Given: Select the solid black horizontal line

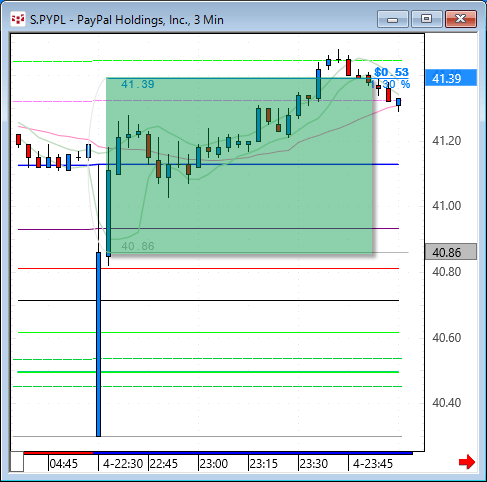Looking at the screenshot, I should pyautogui.click(x=208, y=301).
